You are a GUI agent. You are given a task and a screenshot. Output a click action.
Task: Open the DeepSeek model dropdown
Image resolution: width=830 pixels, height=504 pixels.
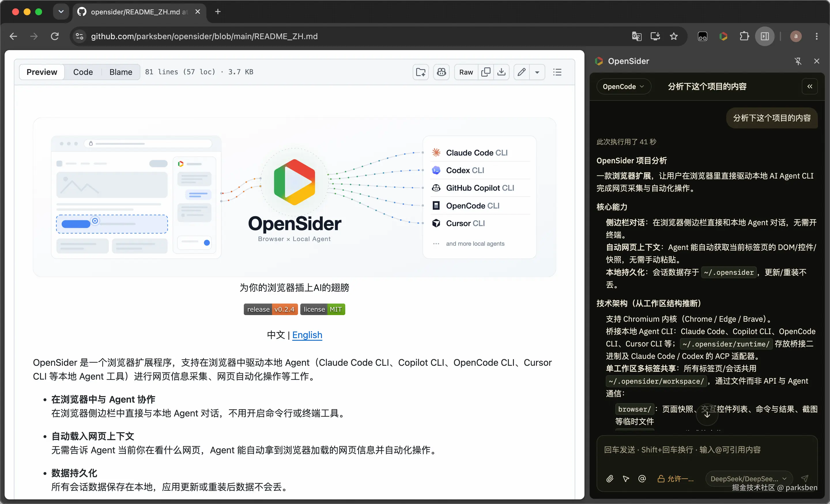click(x=748, y=479)
